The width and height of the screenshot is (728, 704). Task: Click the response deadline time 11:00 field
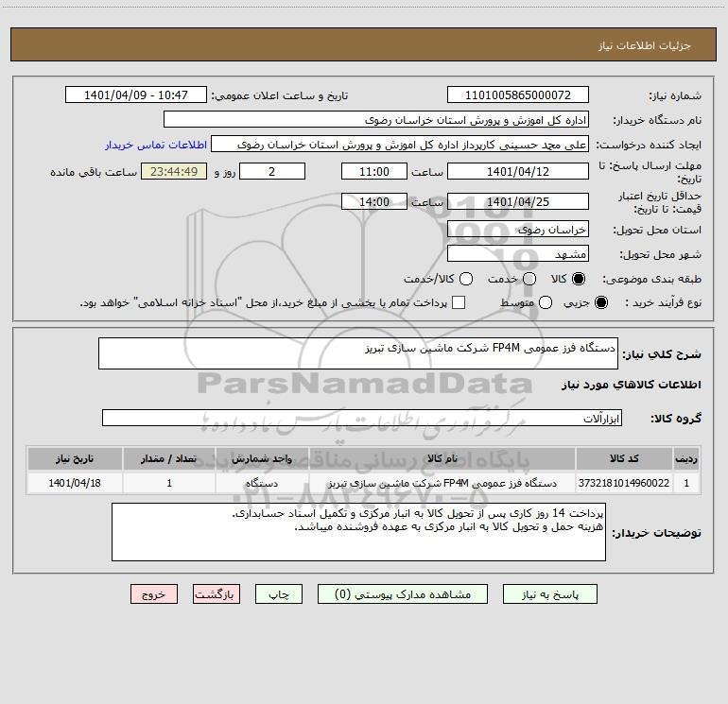[374, 171]
